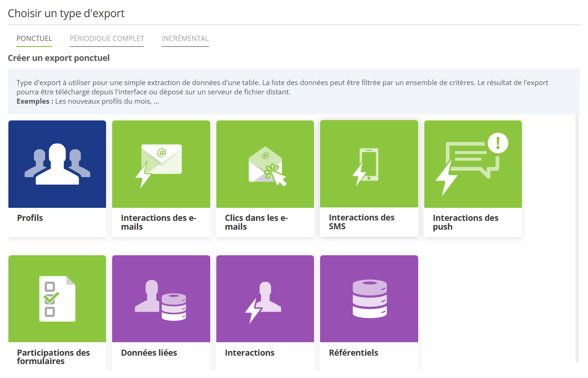Click the Profils label
Image resolution: width=588 pixels, height=378 pixels.
[30, 218]
